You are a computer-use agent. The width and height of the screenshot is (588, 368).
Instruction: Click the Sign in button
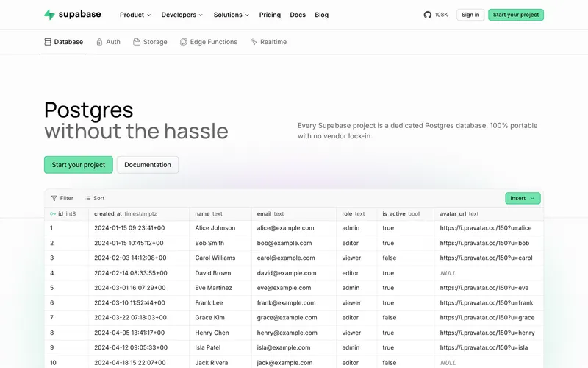470,15
